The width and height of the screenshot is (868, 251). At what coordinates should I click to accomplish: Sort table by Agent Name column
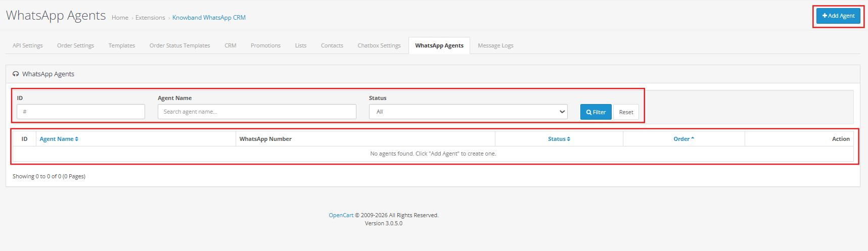click(59, 139)
